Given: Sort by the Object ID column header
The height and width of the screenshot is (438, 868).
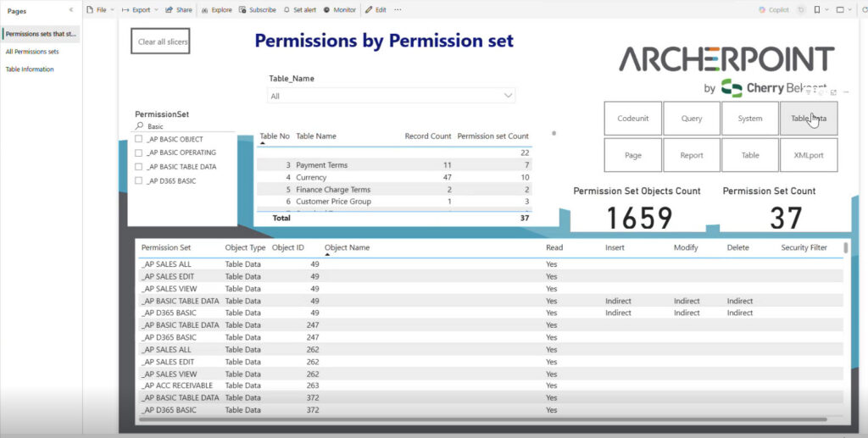Looking at the screenshot, I should [x=288, y=247].
